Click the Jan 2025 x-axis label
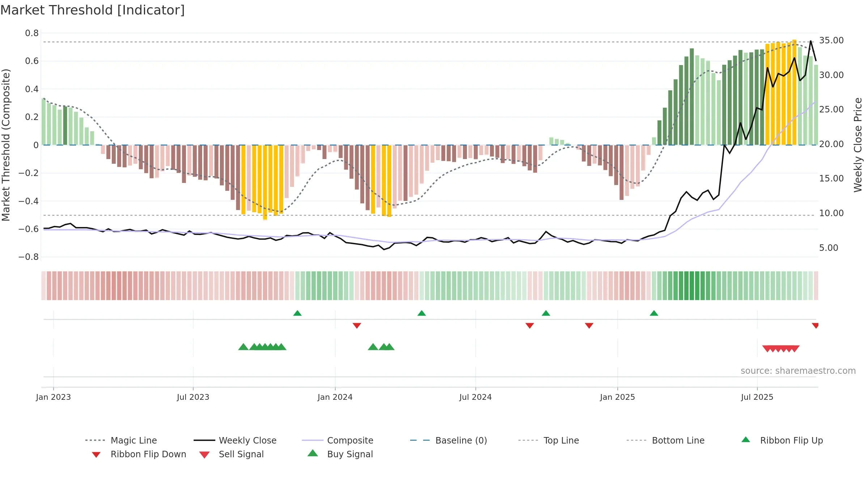The width and height of the screenshot is (868, 488). pos(618,397)
